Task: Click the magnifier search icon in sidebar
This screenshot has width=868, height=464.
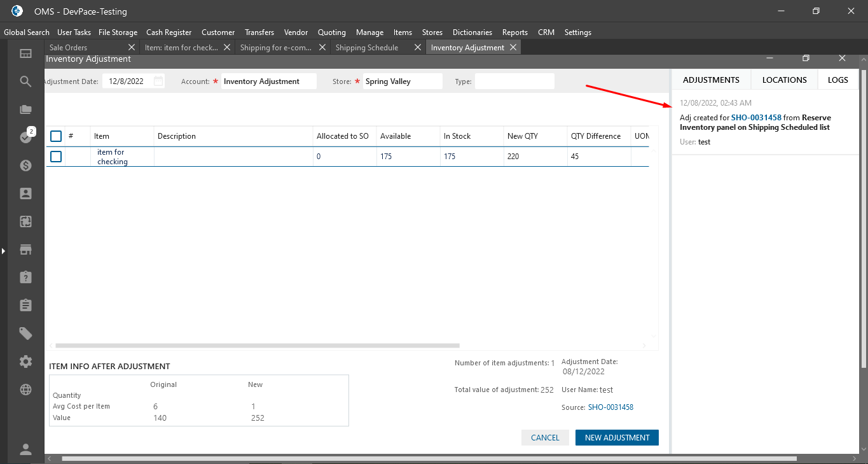Action: click(x=25, y=81)
